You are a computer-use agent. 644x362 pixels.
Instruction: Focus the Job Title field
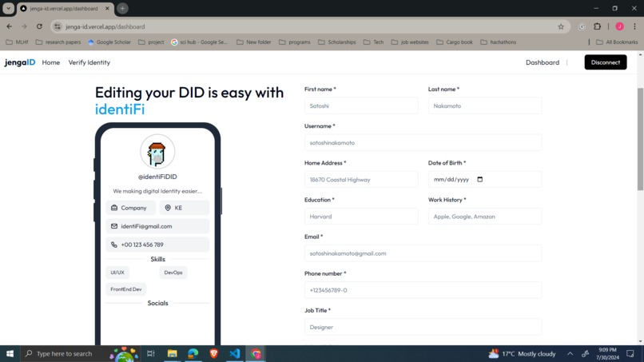[x=423, y=327]
